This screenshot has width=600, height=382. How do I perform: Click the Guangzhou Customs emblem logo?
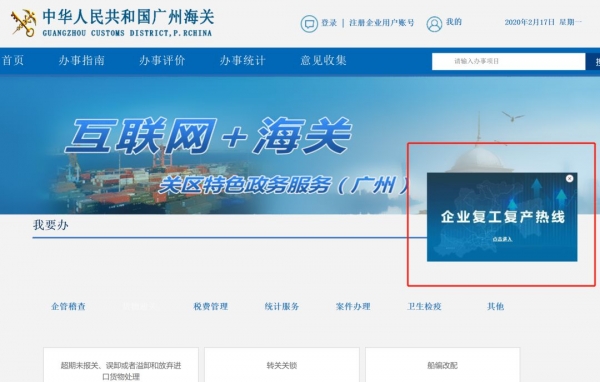pyautogui.click(x=24, y=23)
